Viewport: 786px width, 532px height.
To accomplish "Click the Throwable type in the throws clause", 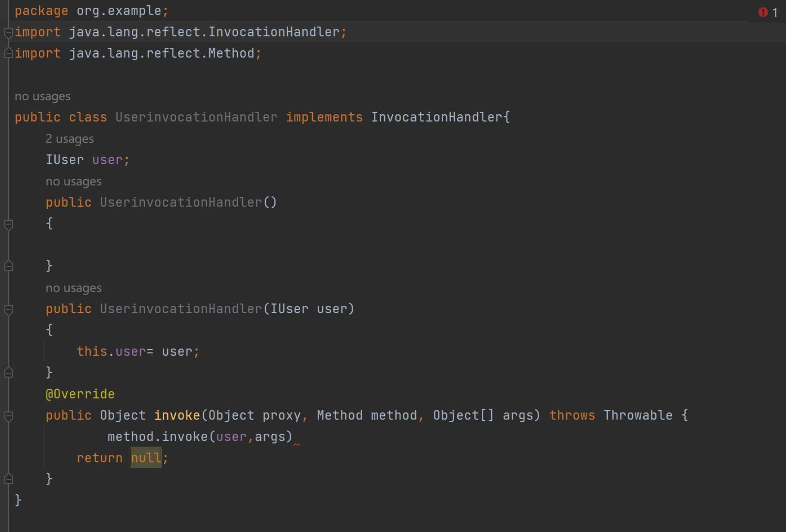I will [x=638, y=415].
